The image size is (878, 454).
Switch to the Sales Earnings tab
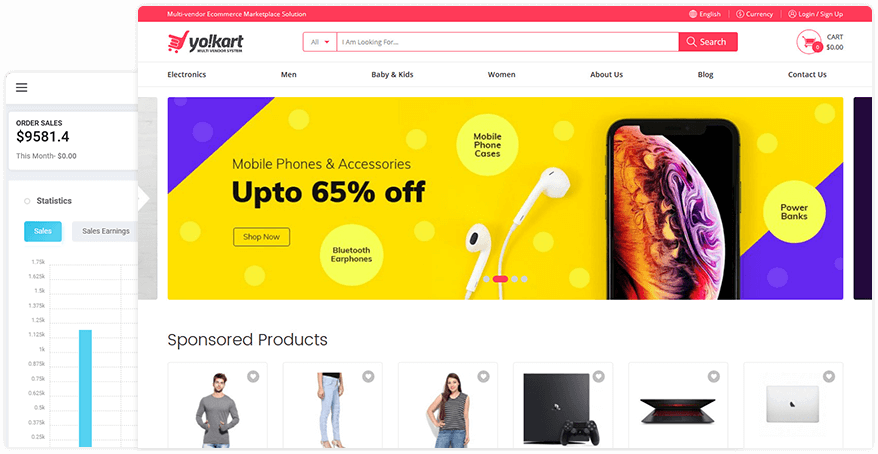105,231
